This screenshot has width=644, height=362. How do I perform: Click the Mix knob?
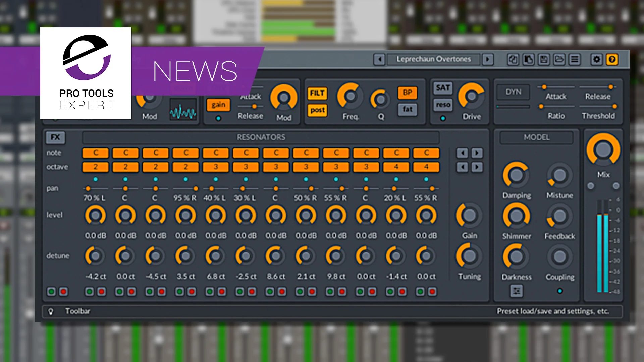603,150
